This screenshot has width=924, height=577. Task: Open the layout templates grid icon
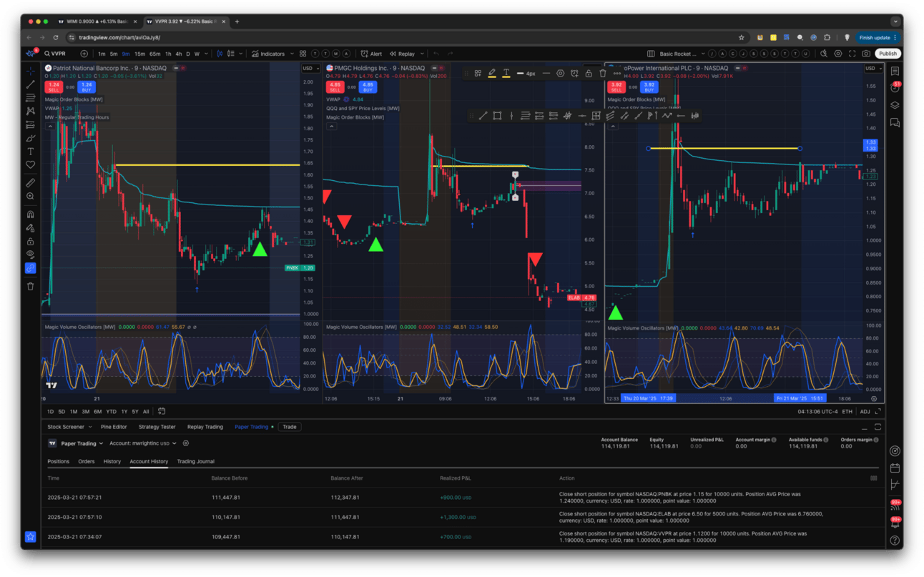(303, 54)
